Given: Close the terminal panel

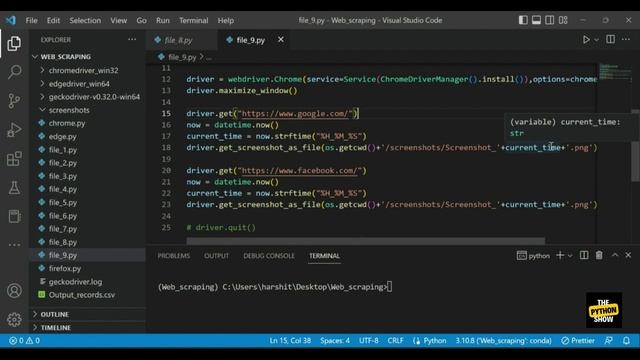Looking at the screenshot, I should (628, 255).
